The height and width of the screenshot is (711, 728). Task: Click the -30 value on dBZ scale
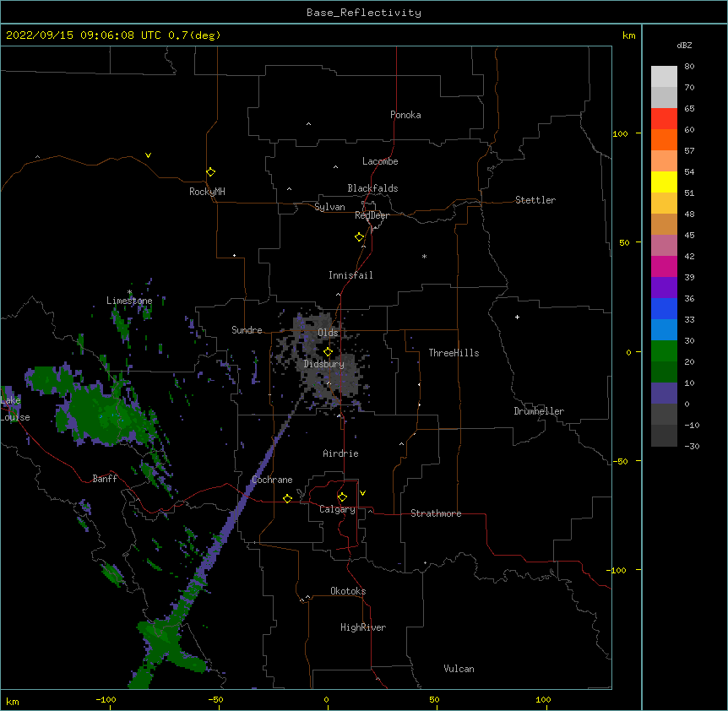tap(692, 446)
